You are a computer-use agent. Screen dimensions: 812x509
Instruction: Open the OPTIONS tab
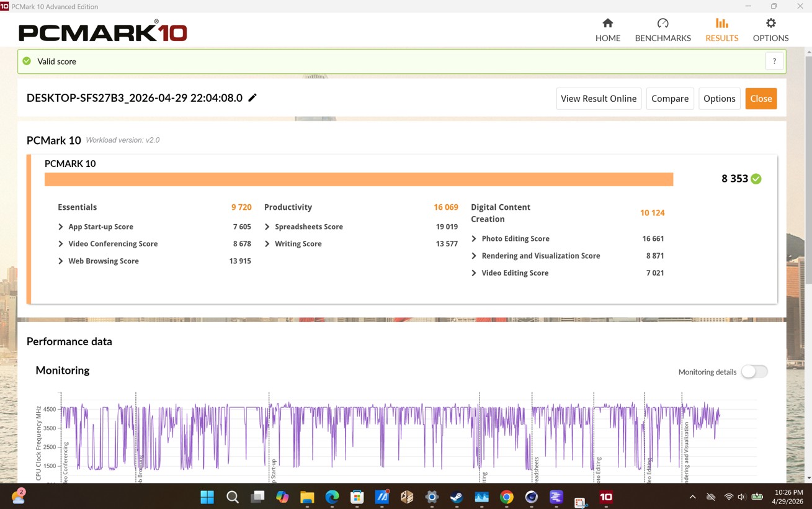click(770, 30)
